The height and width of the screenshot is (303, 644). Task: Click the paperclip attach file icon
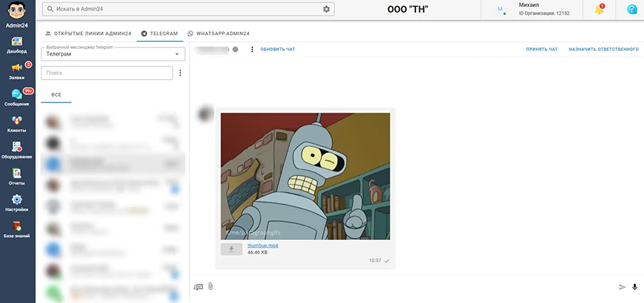[x=210, y=287]
